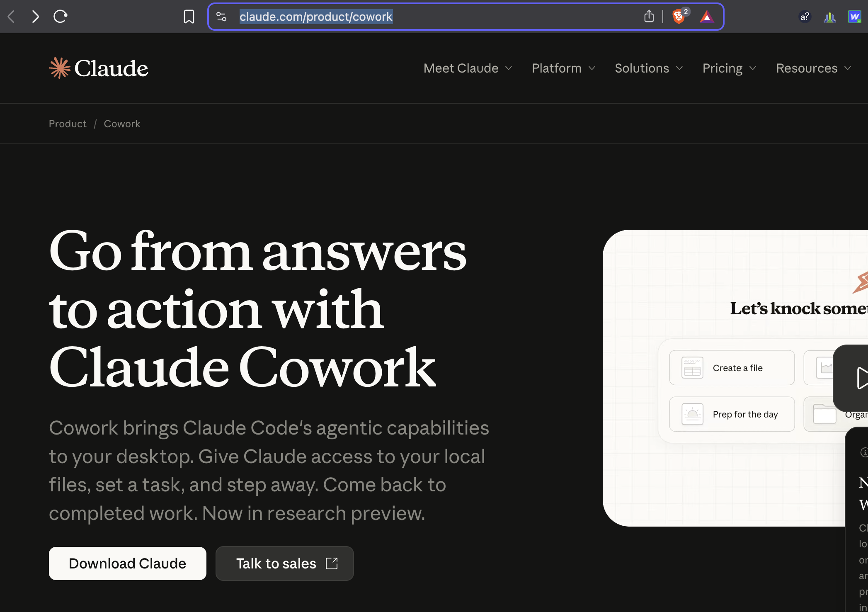Image resolution: width=868 pixels, height=612 pixels.
Task: Click the 'a?' extension icon in toolbar
Action: pyautogui.click(x=805, y=17)
